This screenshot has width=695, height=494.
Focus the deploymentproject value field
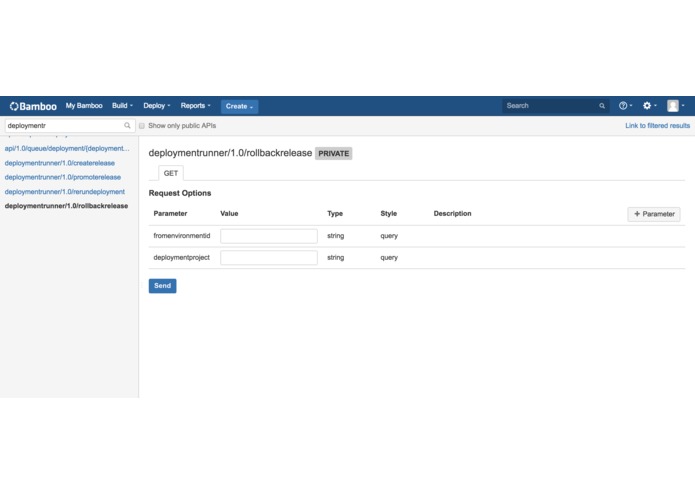click(x=269, y=258)
